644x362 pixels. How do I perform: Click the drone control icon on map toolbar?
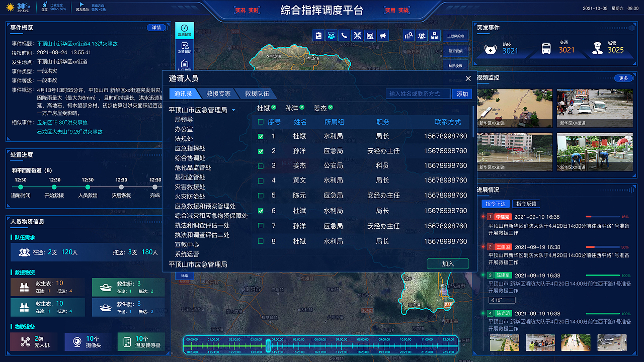pyautogui.click(x=357, y=35)
